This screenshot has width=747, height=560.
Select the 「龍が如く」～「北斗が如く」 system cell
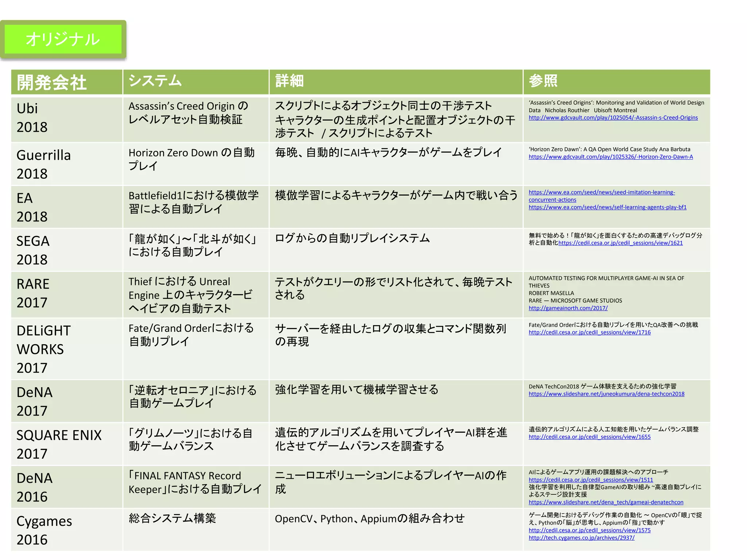point(196,250)
